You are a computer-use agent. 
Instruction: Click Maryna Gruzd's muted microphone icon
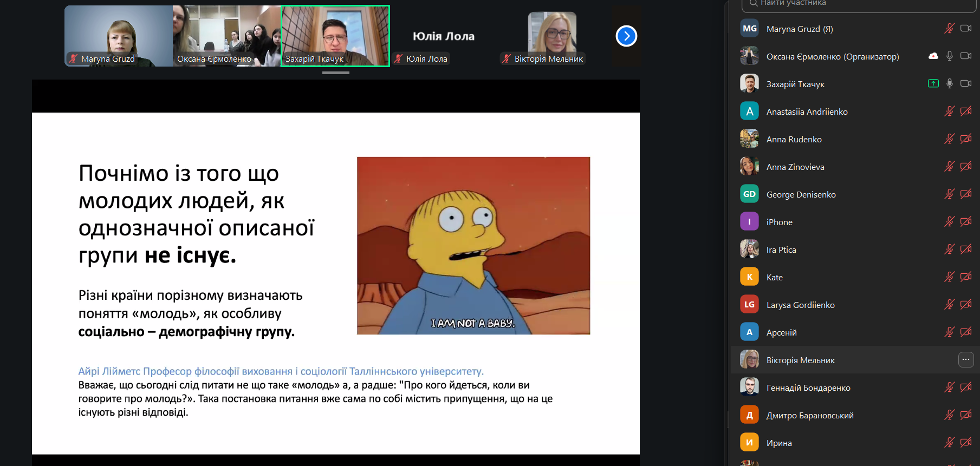pos(949,29)
